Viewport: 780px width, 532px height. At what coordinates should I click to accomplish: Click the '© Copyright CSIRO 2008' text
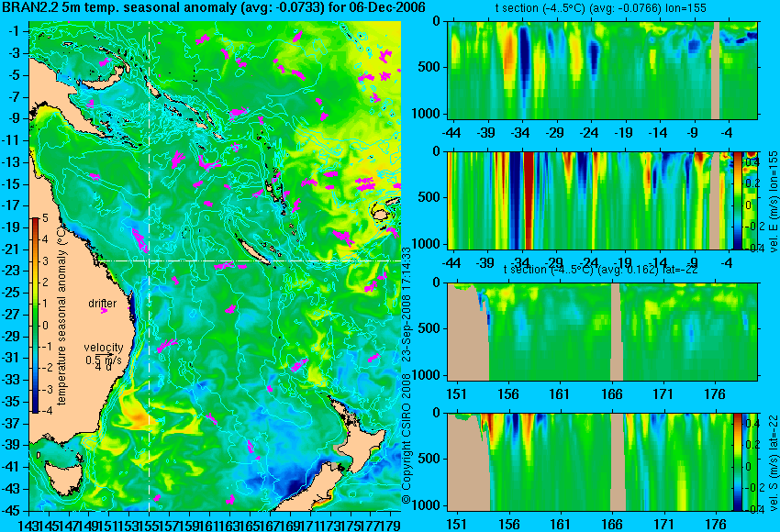click(407, 440)
